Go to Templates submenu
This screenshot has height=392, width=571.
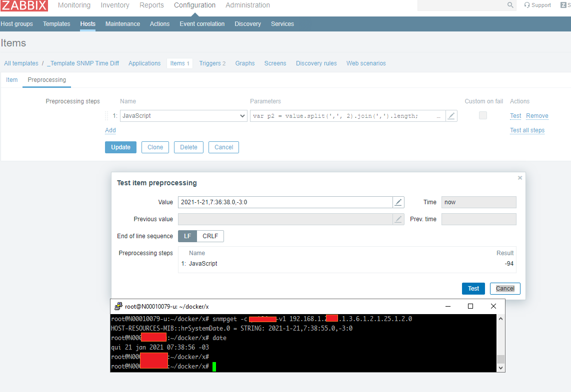[56, 24]
